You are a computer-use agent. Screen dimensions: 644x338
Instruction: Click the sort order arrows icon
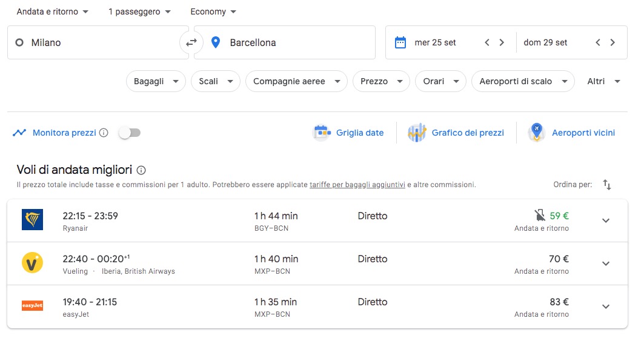coord(607,185)
